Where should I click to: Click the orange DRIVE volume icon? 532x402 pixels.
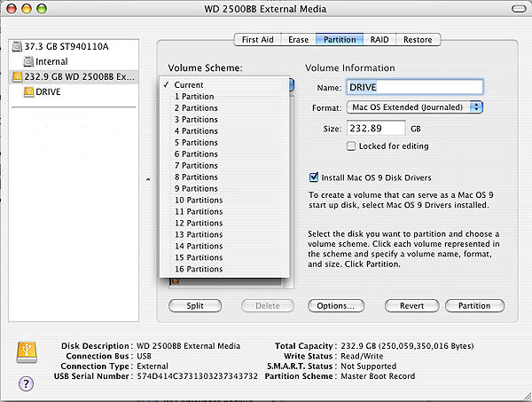tap(29, 92)
